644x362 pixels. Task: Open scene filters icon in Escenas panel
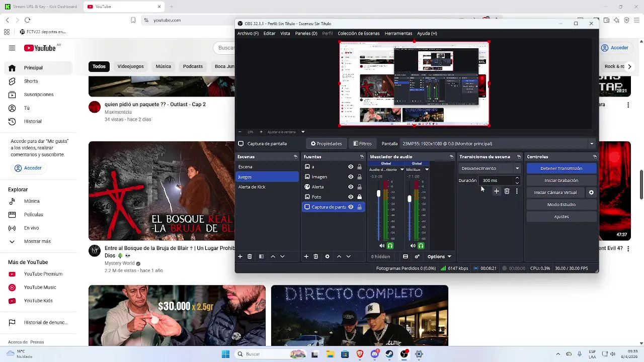point(261,256)
